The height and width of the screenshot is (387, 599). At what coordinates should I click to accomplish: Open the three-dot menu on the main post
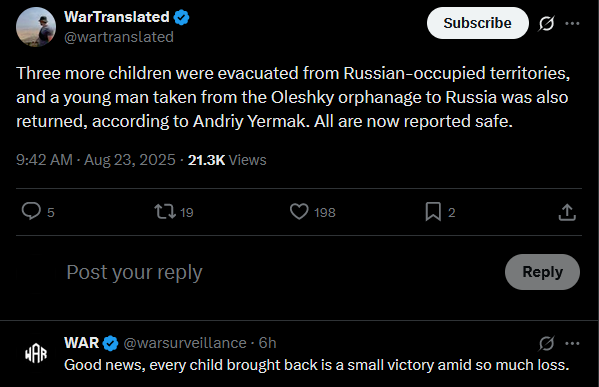point(572,23)
